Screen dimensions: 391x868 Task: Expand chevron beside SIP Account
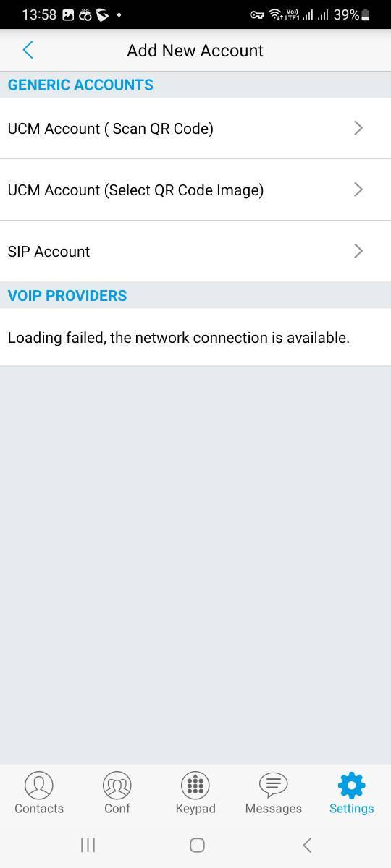click(x=358, y=251)
